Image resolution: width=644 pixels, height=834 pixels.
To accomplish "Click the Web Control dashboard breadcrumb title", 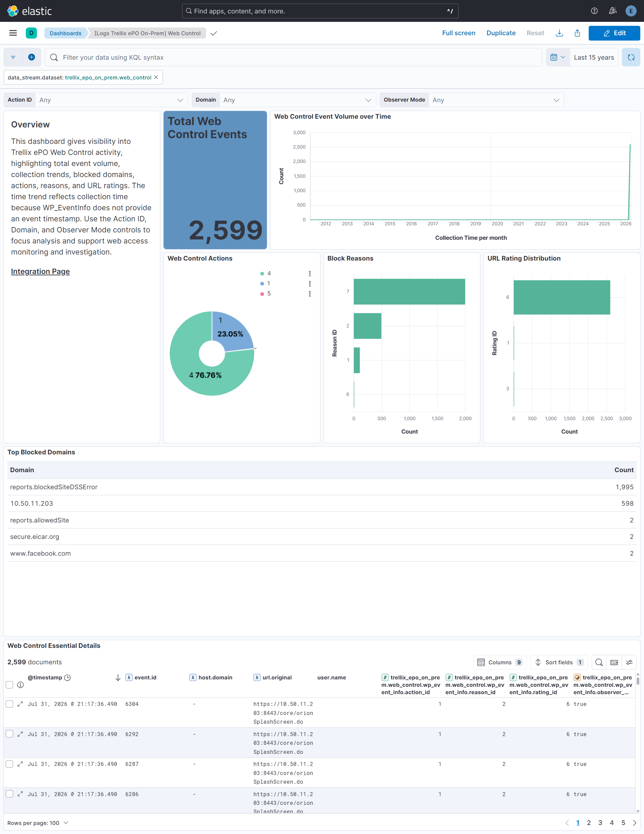I will tap(148, 33).
